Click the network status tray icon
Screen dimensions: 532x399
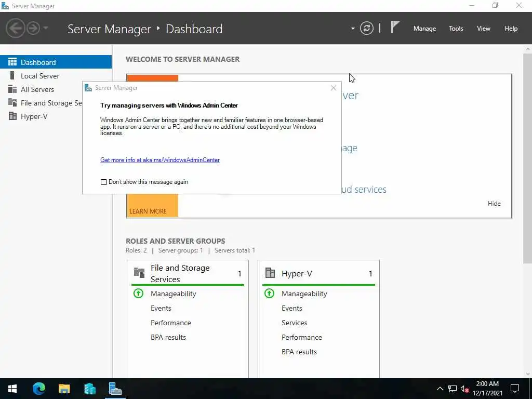[453, 389]
